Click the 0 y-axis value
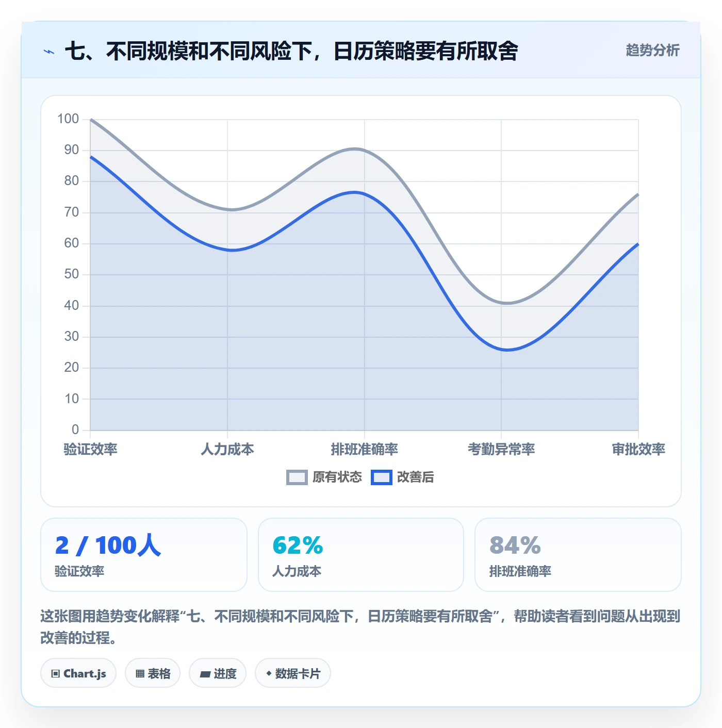This screenshot has width=722, height=728. click(75, 429)
